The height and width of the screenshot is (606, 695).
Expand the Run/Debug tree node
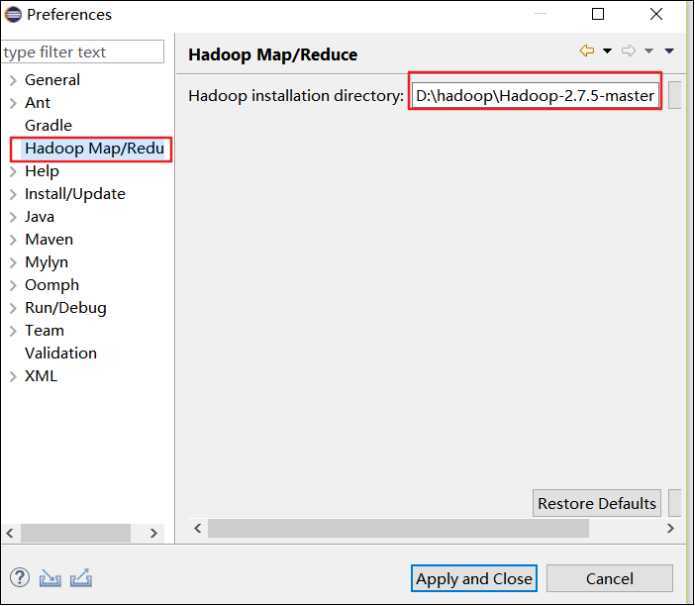pyautogui.click(x=13, y=308)
